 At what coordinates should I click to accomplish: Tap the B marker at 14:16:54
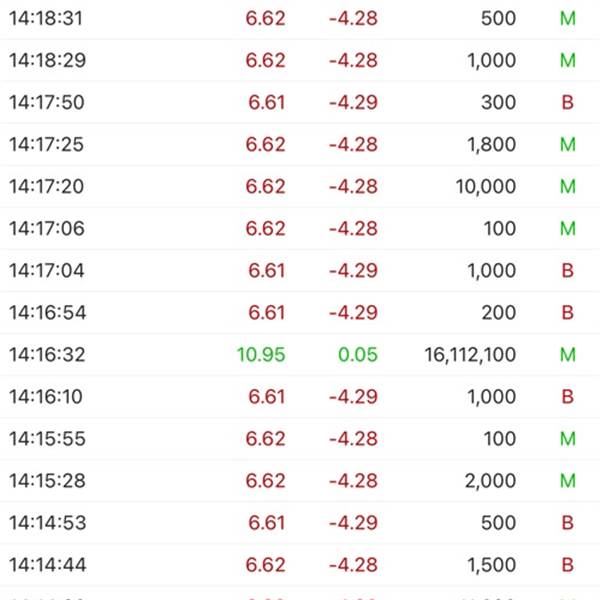click(567, 313)
